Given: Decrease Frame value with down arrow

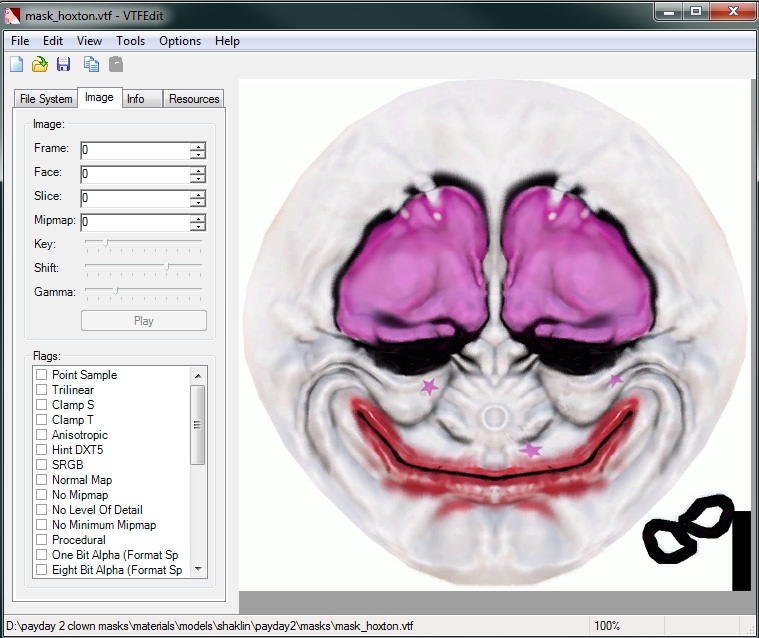Looking at the screenshot, I should pos(197,154).
